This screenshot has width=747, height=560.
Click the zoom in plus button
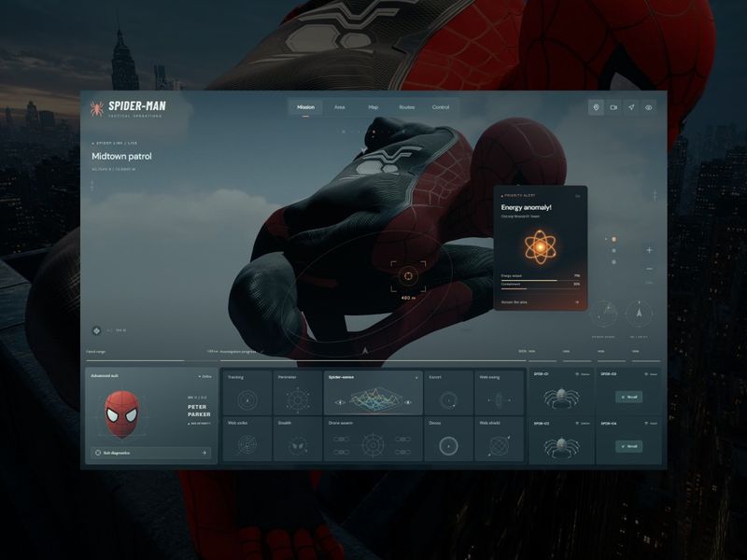649,250
